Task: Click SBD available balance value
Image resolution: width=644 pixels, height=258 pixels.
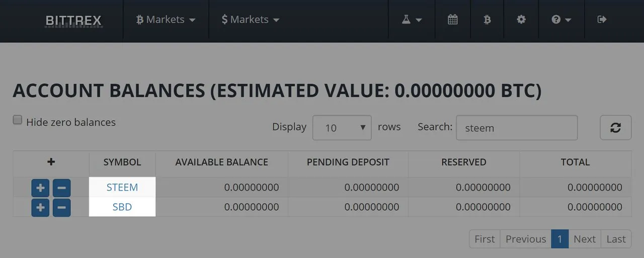Action: pyautogui.click(x=252, y=207)
